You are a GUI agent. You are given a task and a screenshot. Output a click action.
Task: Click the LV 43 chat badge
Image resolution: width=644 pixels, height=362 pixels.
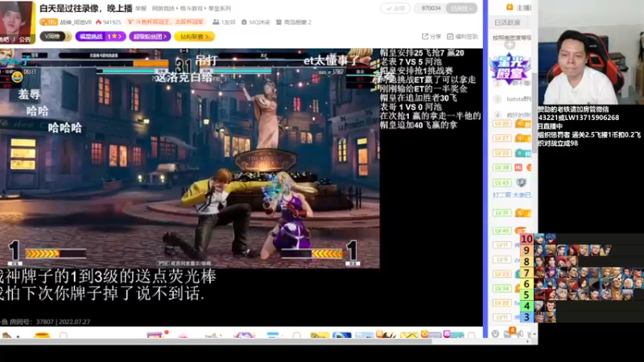[502, 183]
